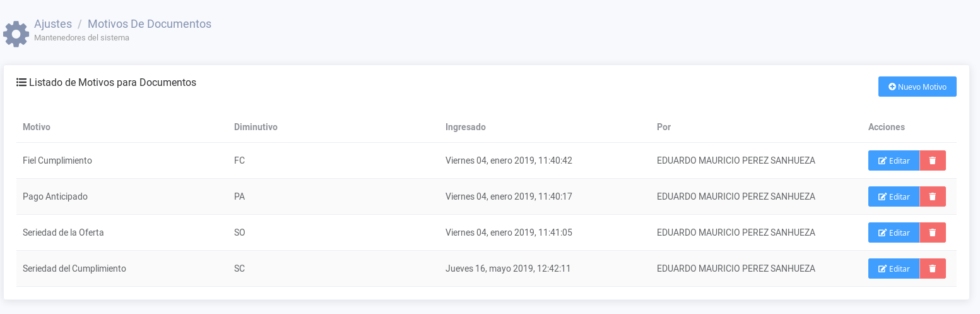Screen dimensions: 980x314
Task: Click the settings gear icon in header
Action: pyautogui.click(x=16, y=33)
